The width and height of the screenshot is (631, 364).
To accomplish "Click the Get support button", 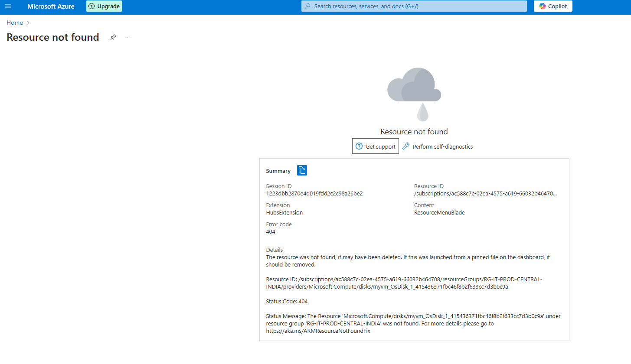I will coord(376,146).
